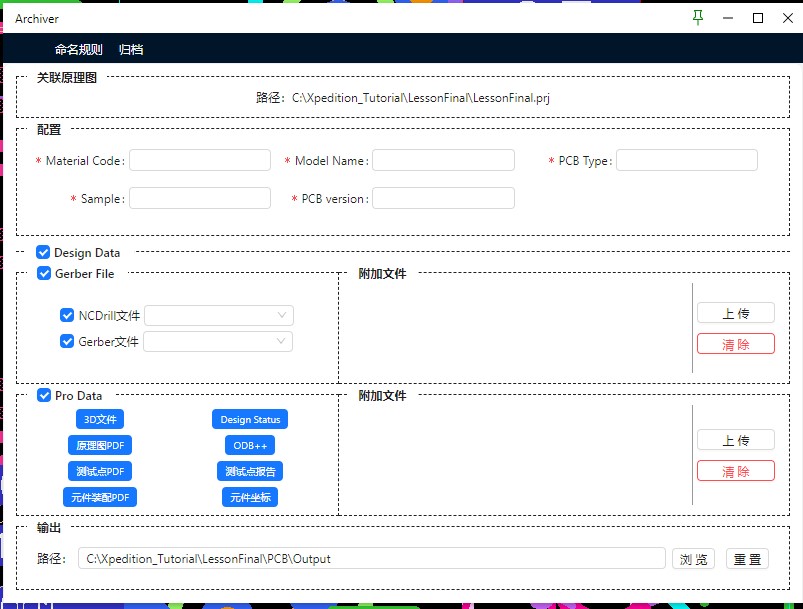The height and width of the screenshot is (609, 803).
Task: Click the 测试点报告 button
Action: click(249, 471)
